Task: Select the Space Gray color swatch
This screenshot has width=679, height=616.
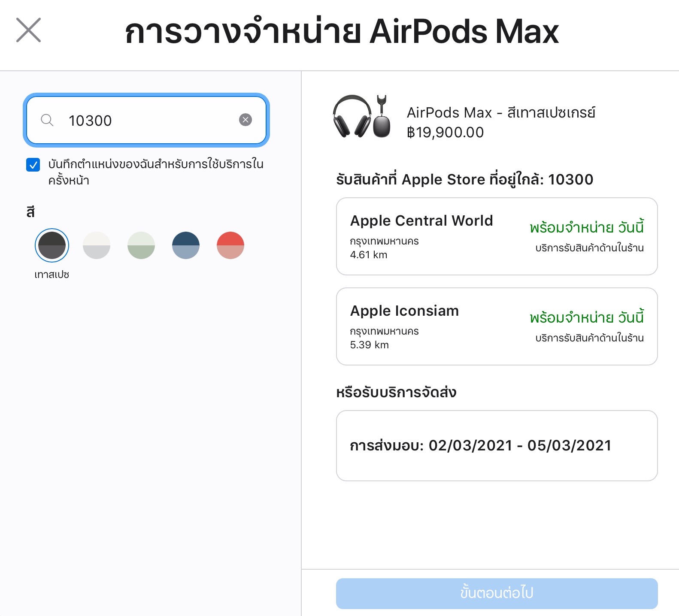Action: tap(52, 245)
